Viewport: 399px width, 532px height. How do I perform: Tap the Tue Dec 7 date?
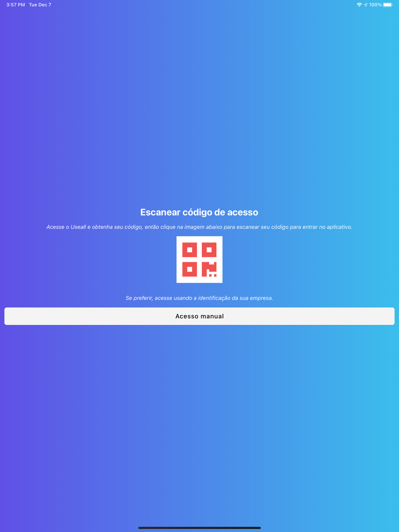click(x=40, y=5)
